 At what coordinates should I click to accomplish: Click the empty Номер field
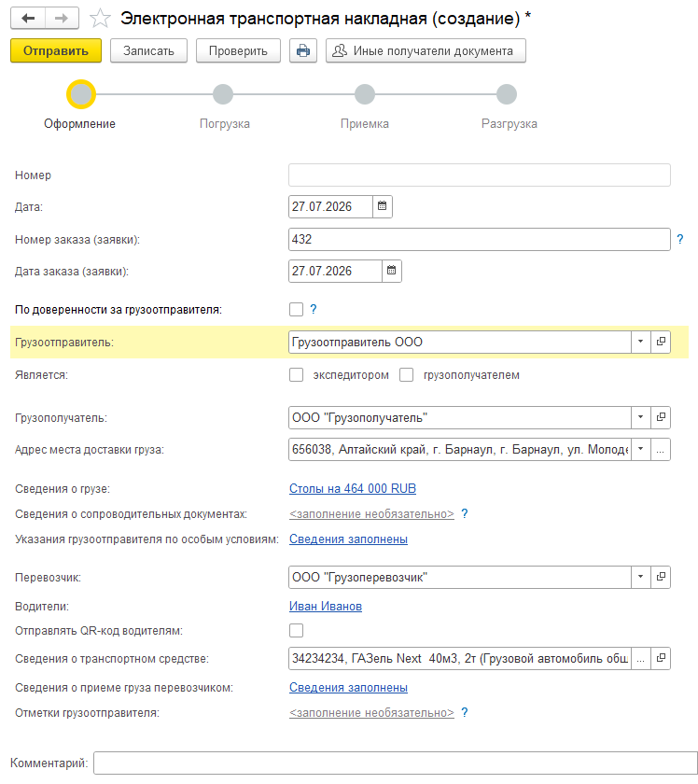coord(480,175)
